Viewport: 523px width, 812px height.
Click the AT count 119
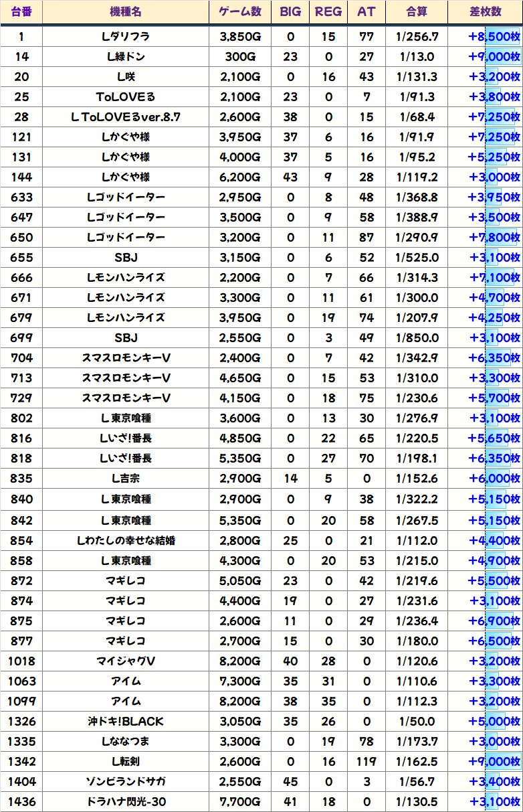pyautogui.click(x=367, y=762)
